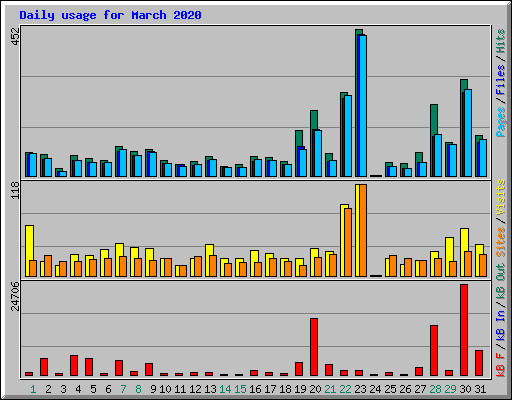This screenshot has width=512, height=400.
Task: Click day 1 on the x-axis
Action: [33, 389]
